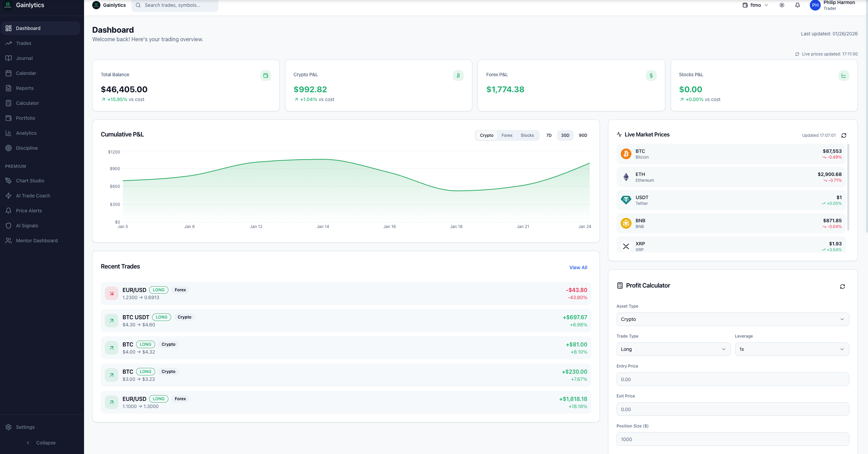Select the 90D chart range
Viewport: 868px width, 454px height.
[583, 135]
